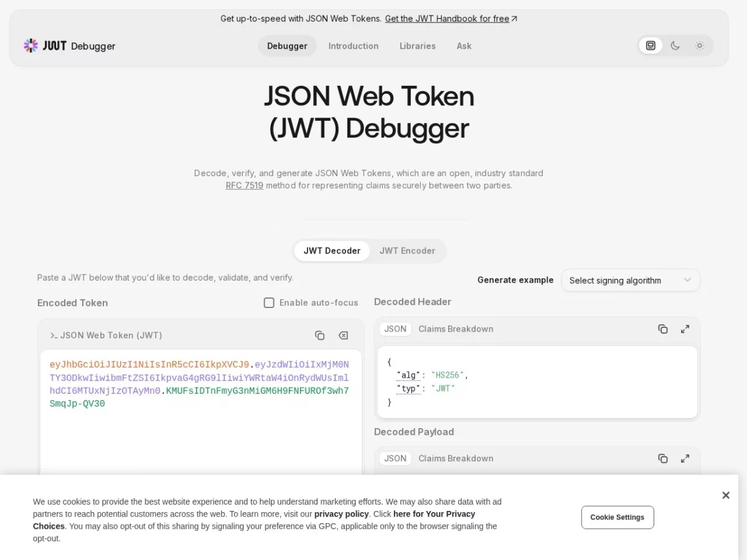Show Claims Breakdown for decoded header

pyautogui.click(x=456, y=329)
